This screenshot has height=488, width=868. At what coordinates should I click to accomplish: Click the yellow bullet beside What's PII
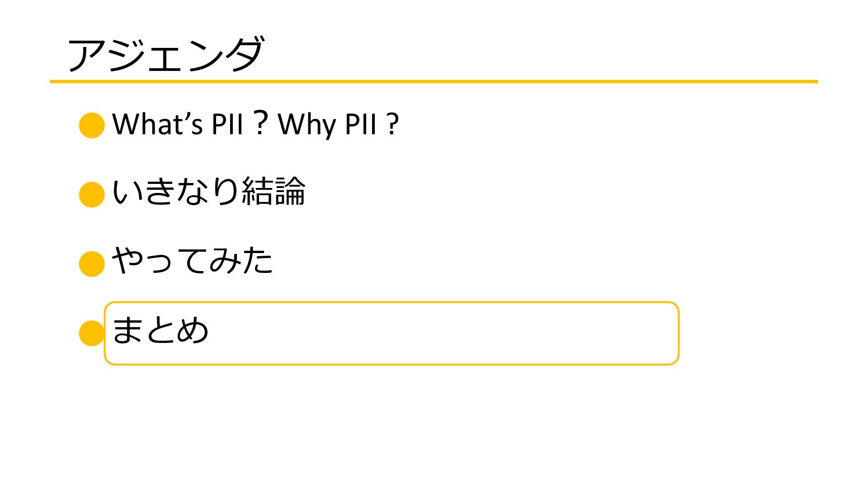92,125
